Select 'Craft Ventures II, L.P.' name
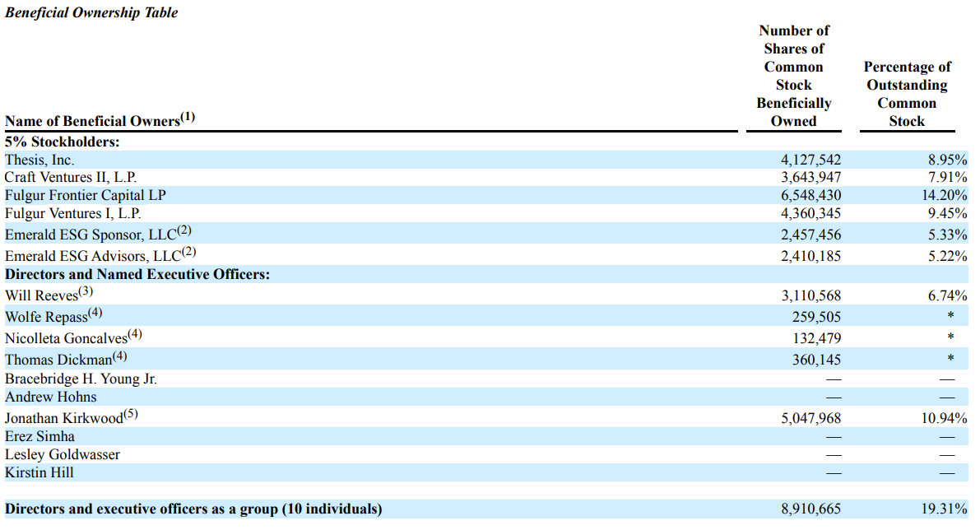Viewport: 980px width, 530px height. pyautogui.click(x=71, y=178)
